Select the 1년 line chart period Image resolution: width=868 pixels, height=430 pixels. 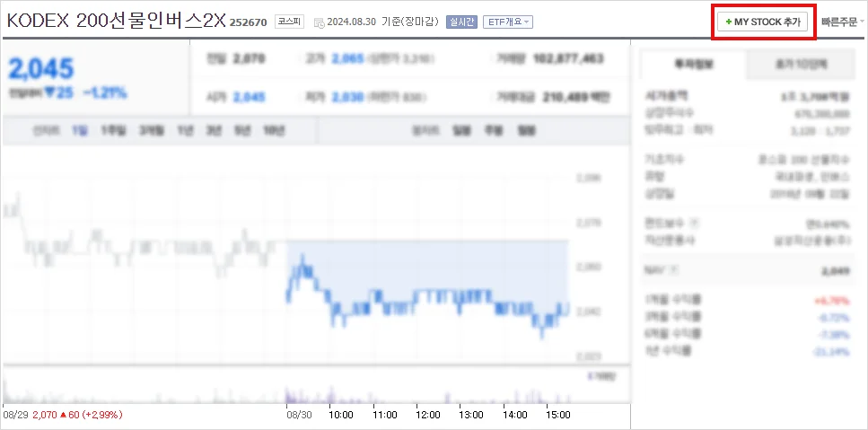click(186, 131)
